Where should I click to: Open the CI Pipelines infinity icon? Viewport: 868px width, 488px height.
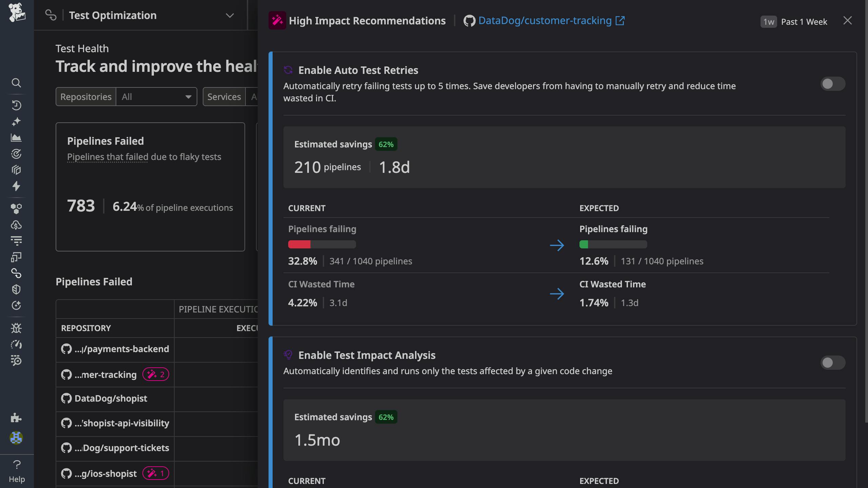(16, 273)
